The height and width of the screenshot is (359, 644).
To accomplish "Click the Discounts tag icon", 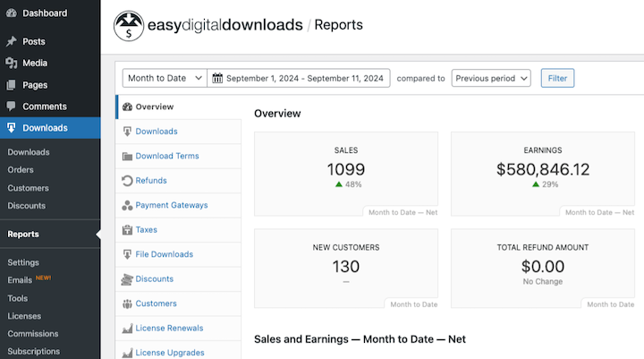I will click(127, 279).
